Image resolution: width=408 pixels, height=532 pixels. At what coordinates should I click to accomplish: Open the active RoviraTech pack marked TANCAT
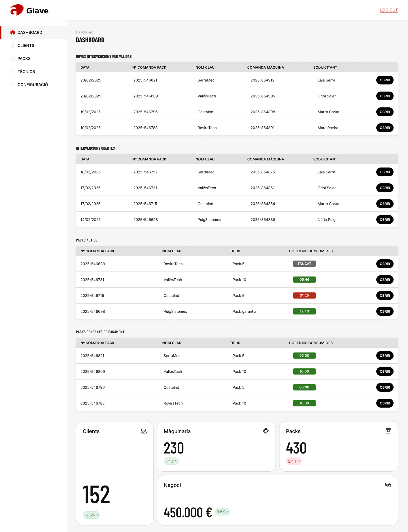(385, 264)
